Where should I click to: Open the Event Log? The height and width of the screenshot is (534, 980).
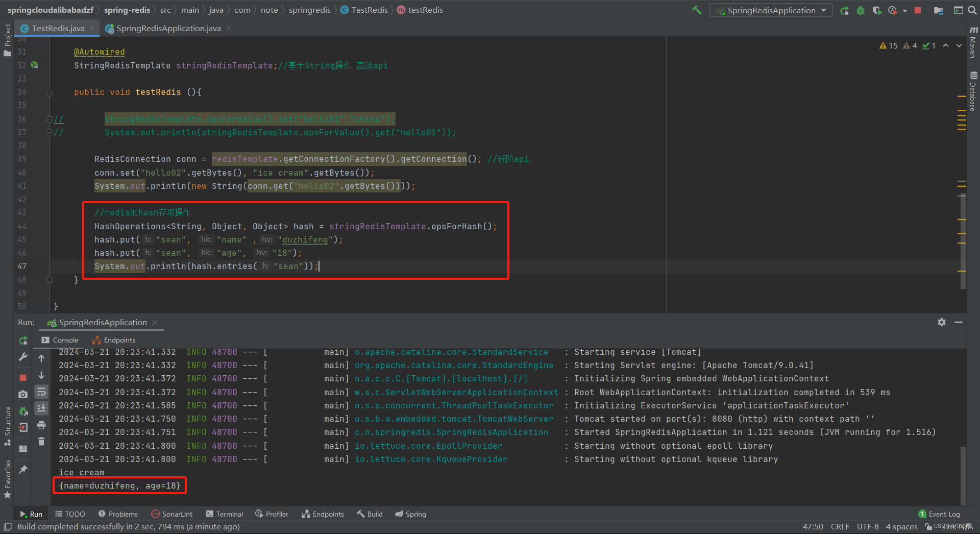(x=939, y=514)
